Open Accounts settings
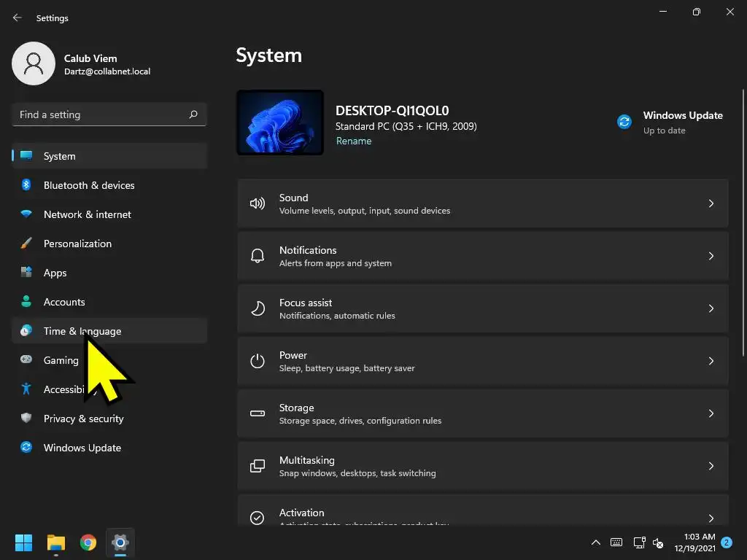Viewport: 747px width, 560px height. (109, 301)
